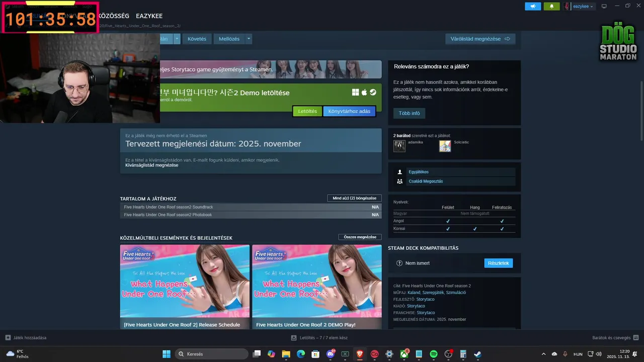Open the Kaland genre link
The height and width of the screenshot is (362, 644).
(x=414, y=293)
